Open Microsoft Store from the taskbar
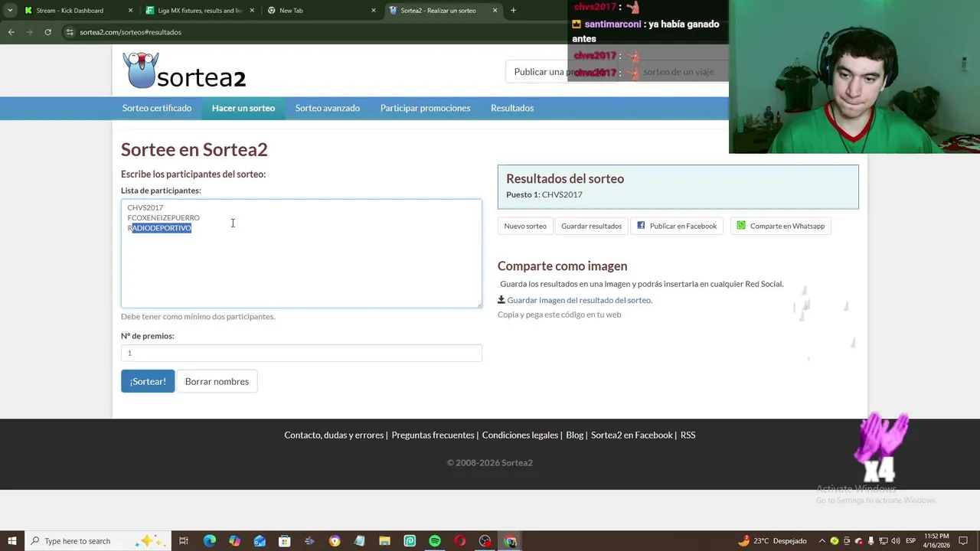980x551 pixels. (x=284, y=541)
